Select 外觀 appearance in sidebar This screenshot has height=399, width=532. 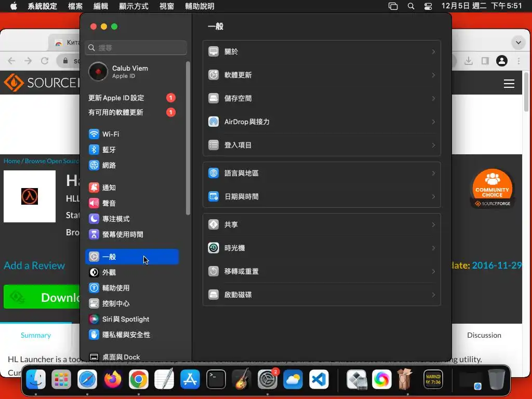(131, 272)
